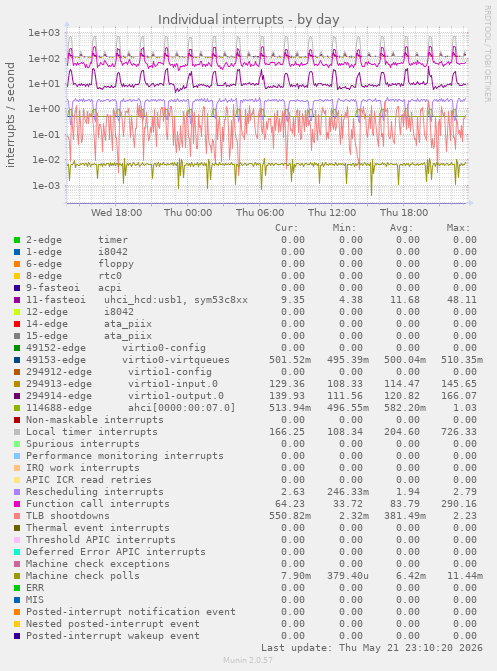Viewport: 497px width, 671px height.
Task: Click the Munin 2.0.57 footer text
Action: pos(248,660)
